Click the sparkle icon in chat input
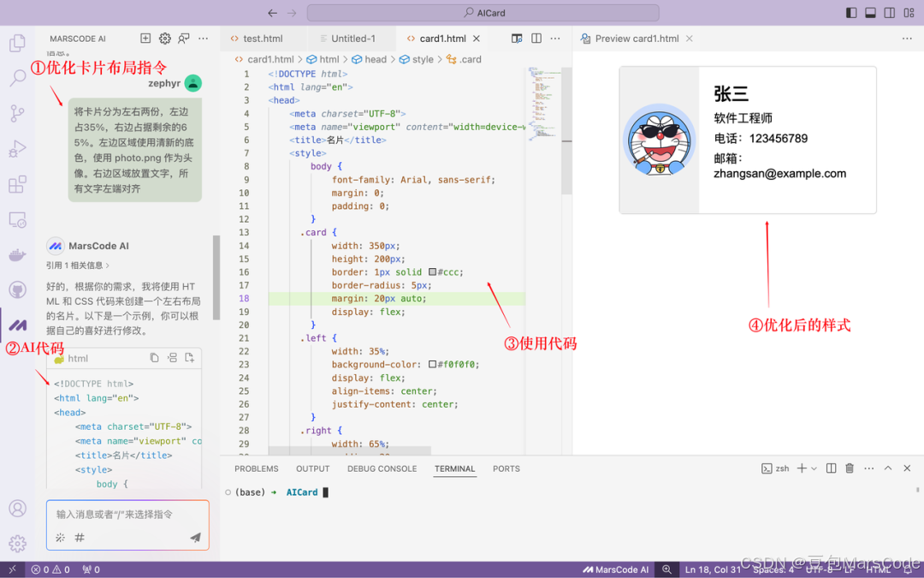924x578 pixels. [x=60, y=537]
